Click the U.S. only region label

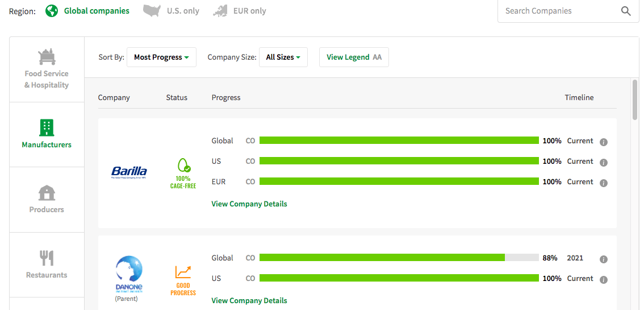coord(183,11)
